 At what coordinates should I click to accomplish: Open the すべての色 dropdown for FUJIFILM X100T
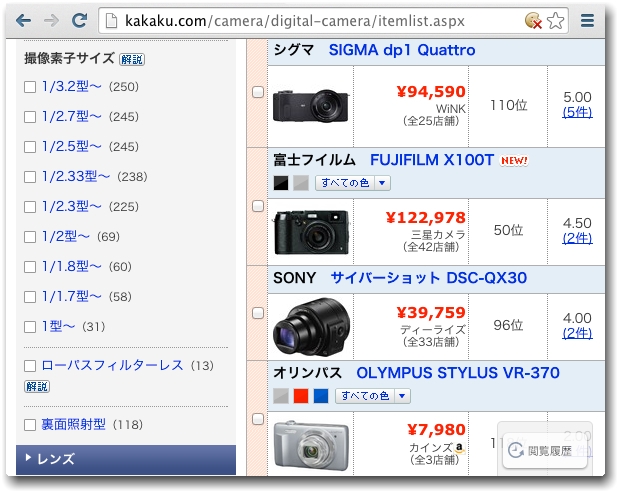pos(353,183)
